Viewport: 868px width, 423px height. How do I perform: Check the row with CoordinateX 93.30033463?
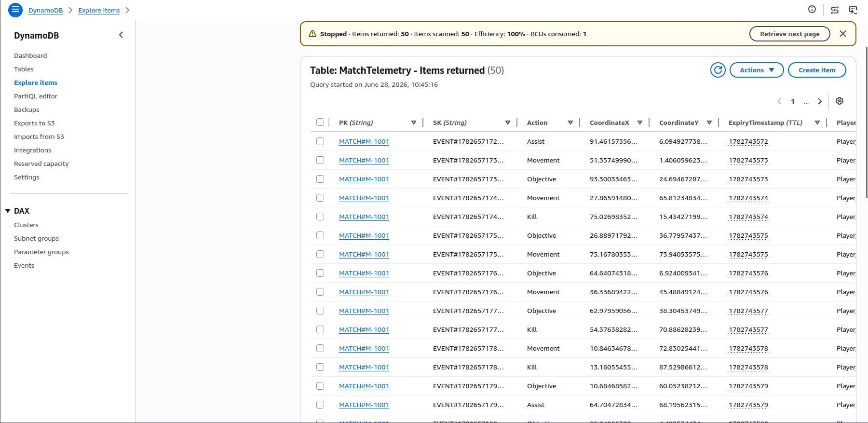point(320,179)
